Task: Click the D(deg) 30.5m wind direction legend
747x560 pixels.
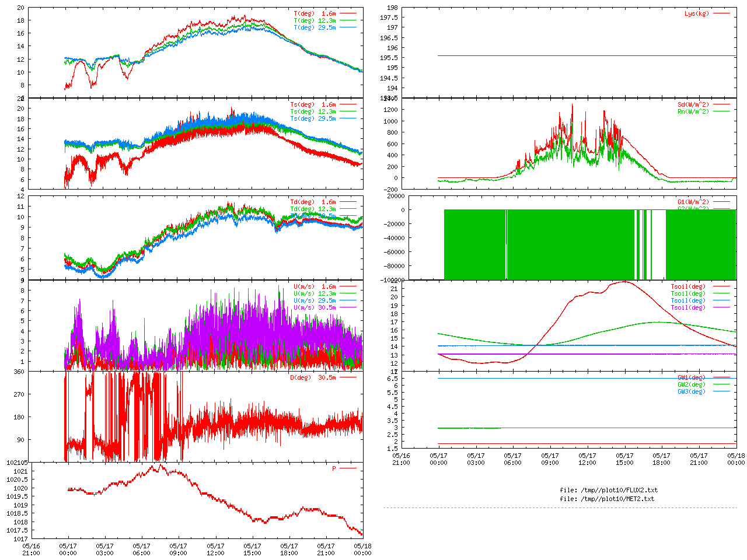Action: pyautogui.click(x=313, y=377)
